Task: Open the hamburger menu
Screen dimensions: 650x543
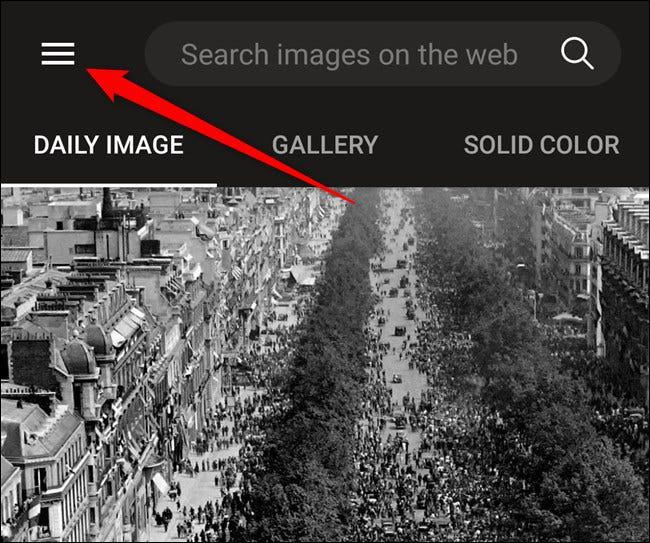Action: pyautogui.click(x=58, y=54)
